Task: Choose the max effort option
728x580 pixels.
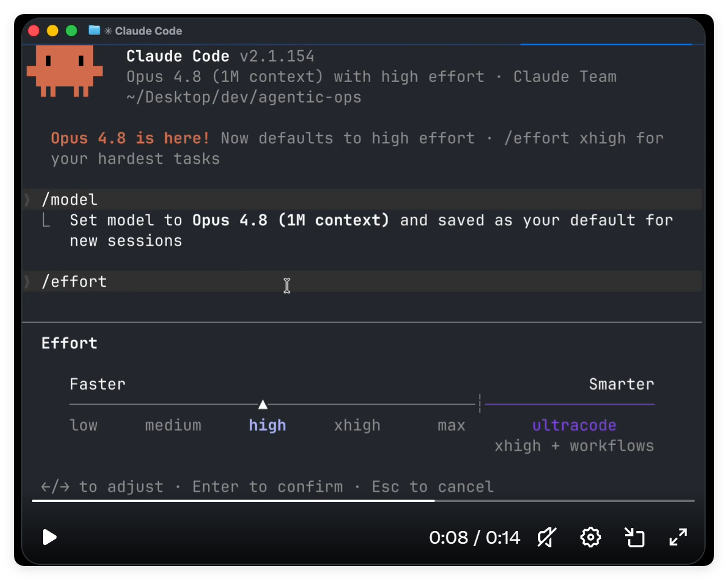Action: [452, 425]
